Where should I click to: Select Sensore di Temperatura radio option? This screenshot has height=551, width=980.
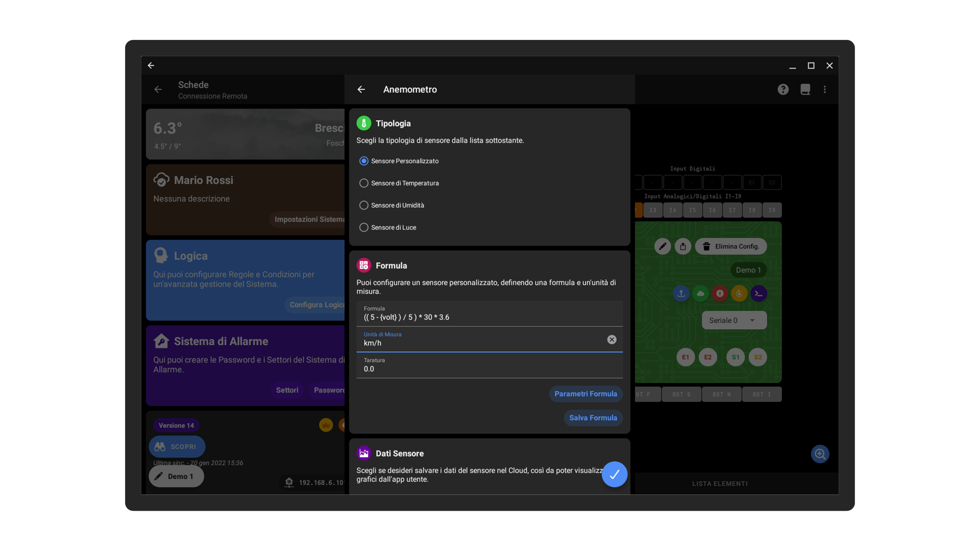(x=364, y=183)
